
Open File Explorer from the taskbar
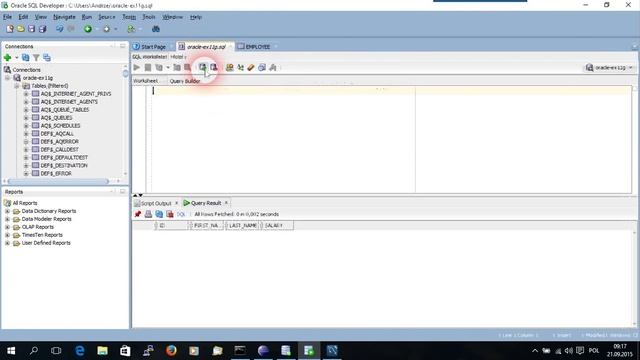pyautogui.click(x=102, y=351)
